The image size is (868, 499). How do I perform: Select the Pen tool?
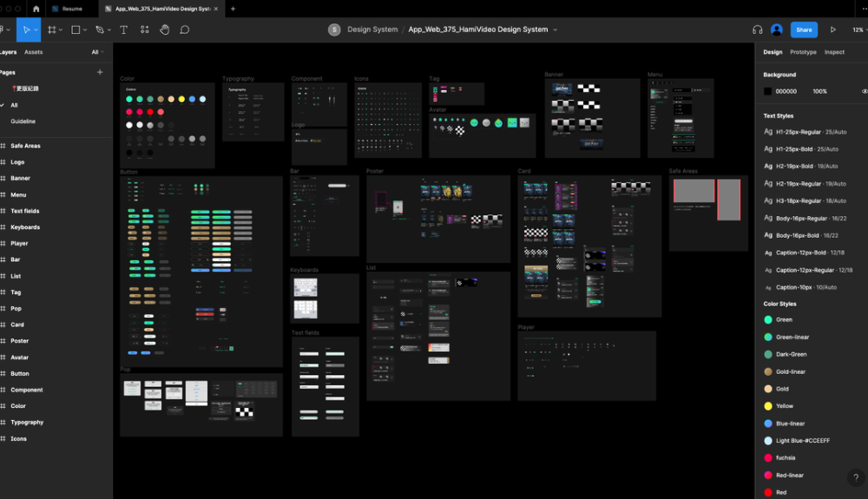[x=100, y=30]
